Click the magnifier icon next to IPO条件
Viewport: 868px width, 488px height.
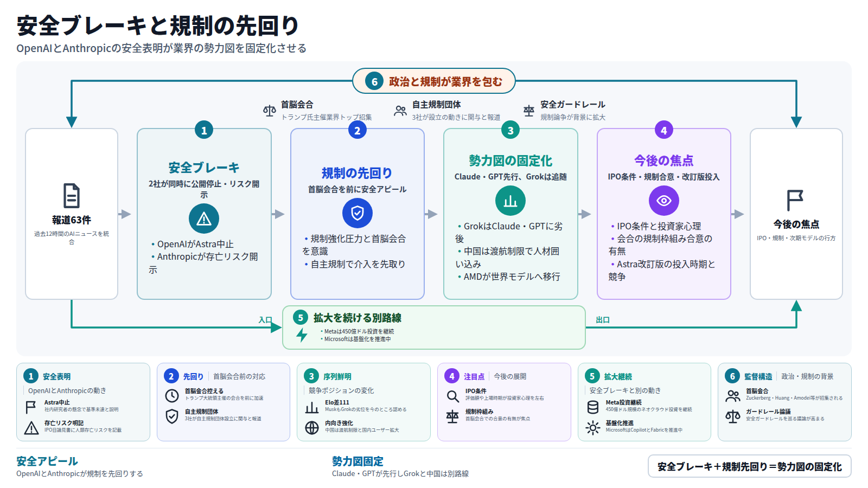tap(452, 396)
